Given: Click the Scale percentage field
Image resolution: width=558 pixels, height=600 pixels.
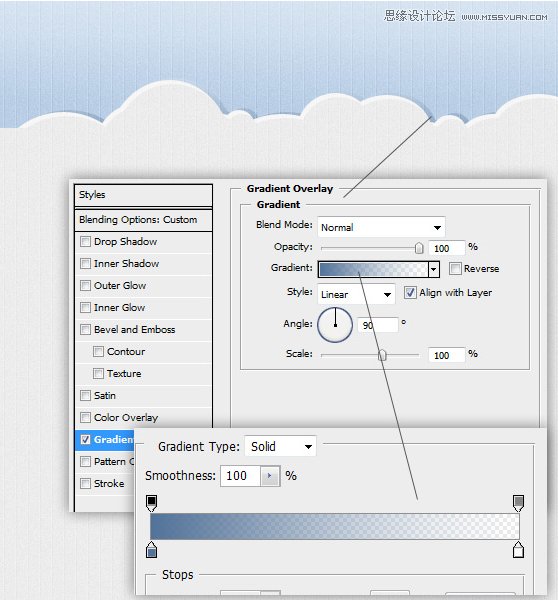Looking at the screenshot, I should pos(446,355).
